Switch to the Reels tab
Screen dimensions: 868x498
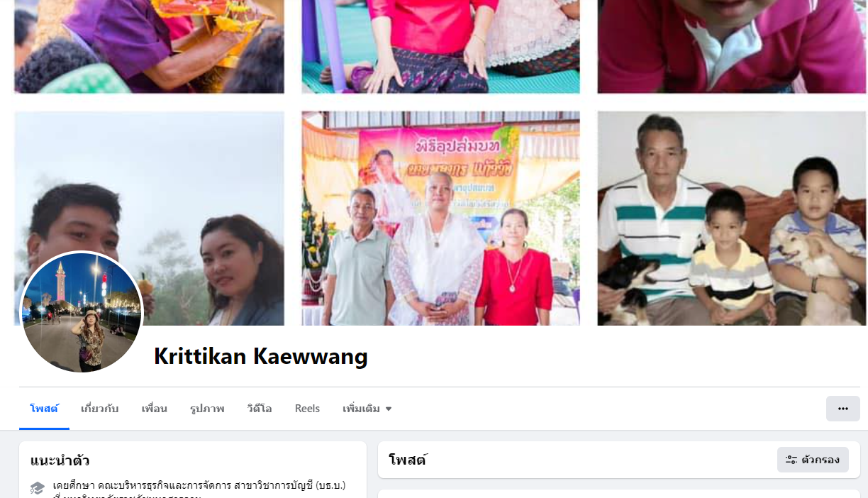[x=307, y=409]
